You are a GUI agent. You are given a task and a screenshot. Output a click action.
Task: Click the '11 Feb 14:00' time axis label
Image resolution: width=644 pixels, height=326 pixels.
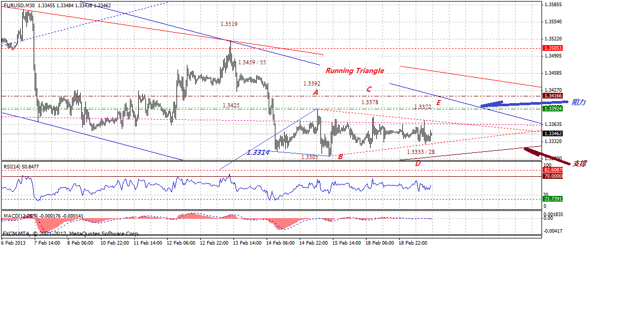[x=147, y=243]
